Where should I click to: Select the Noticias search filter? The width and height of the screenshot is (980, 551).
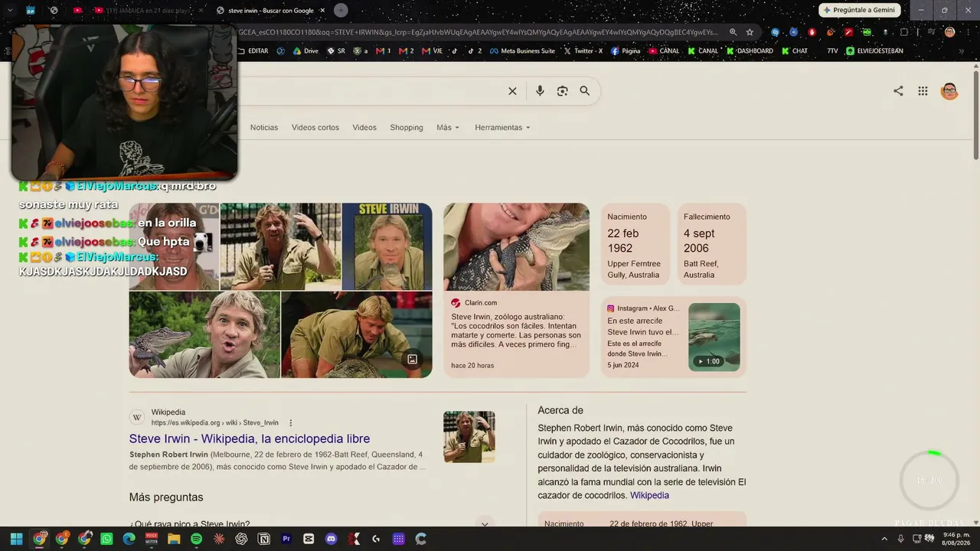point(264,128)
